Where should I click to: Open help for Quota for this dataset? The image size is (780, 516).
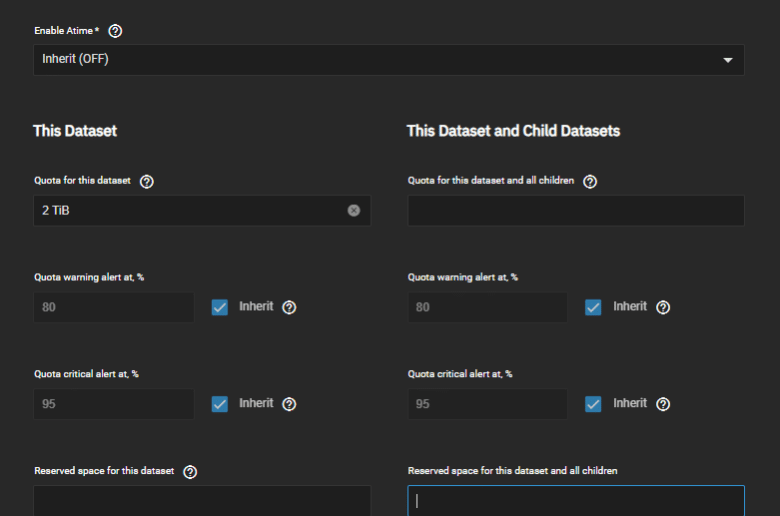click(x=146, y=182)
